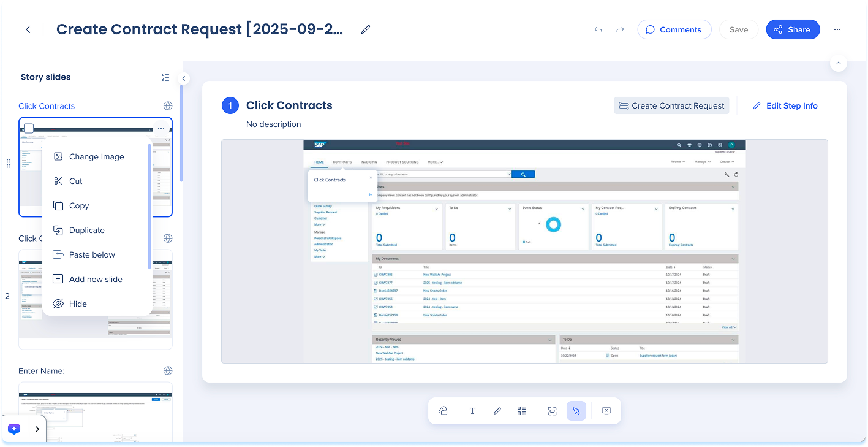
Task: Open the more options ellipsis in header
Action: [837, 29]
